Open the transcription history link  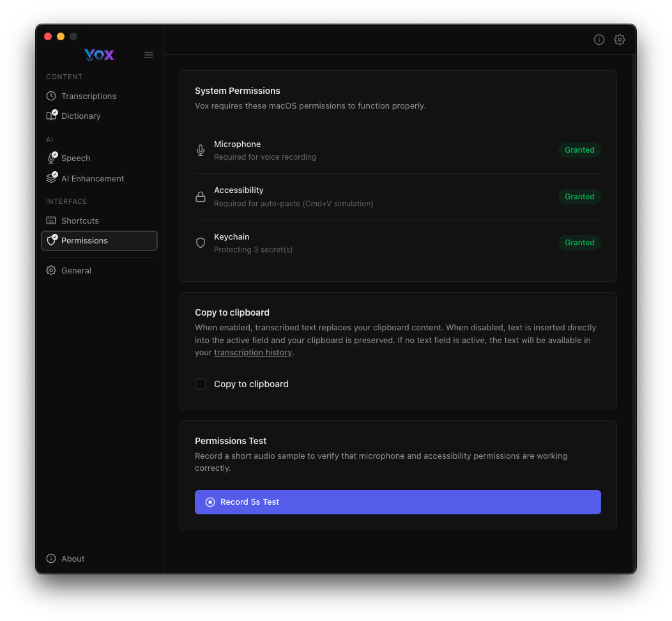[x=253, y=352]
